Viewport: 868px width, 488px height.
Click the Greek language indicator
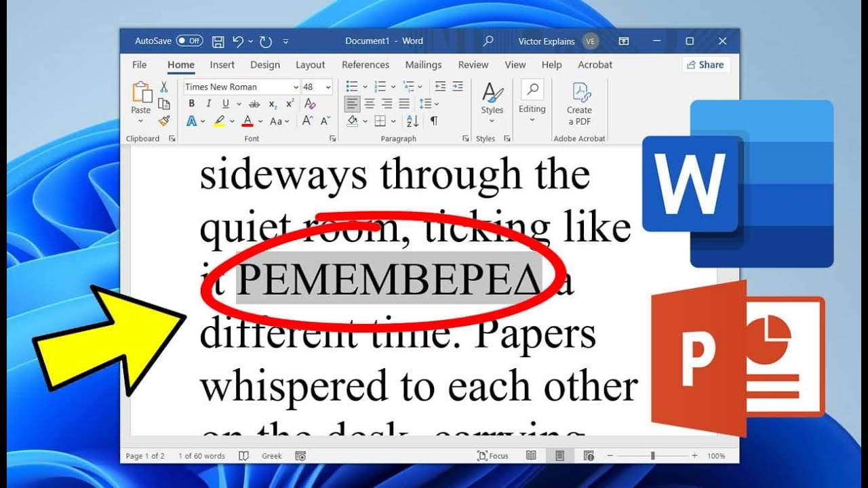tap(272, 456)
